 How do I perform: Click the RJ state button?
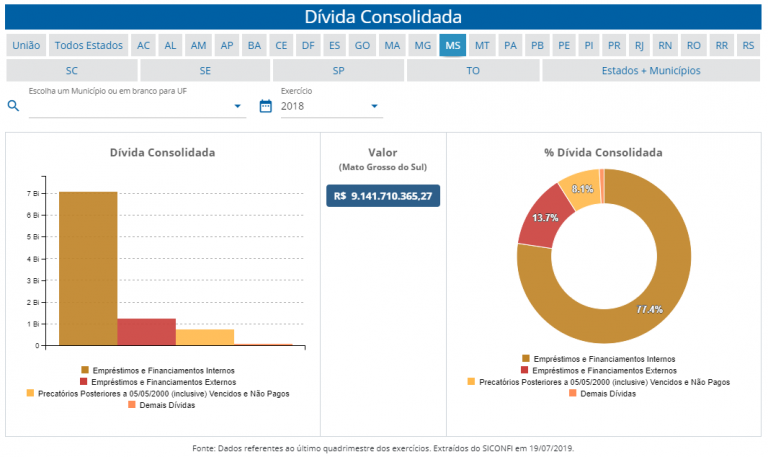point(639,45)
